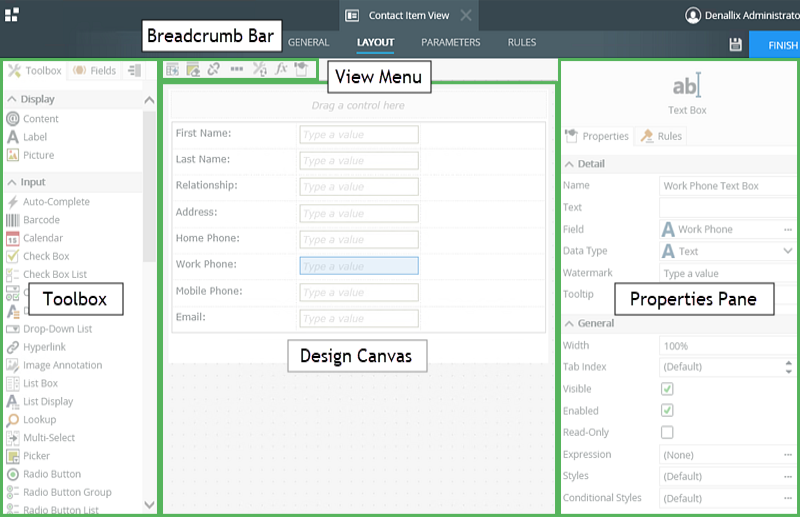800x517 pixels.
Task: Select the Hyperlink control in Toolbox
Action: coord(36,347)
